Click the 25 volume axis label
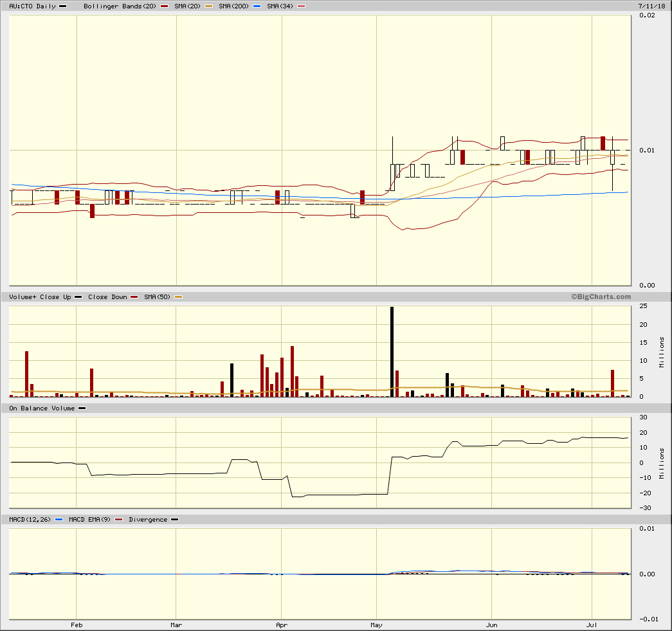Image resolution: width=672 pixels, height=631 pixels. (x=643, y=306)
